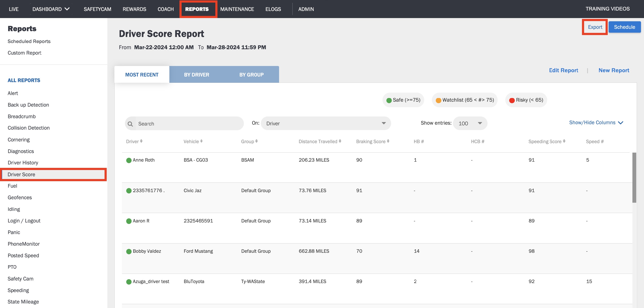Click Azuga_driver test's status dot
Image resolution: width=644 pixels, height=308 pixels.
point(129,282)
